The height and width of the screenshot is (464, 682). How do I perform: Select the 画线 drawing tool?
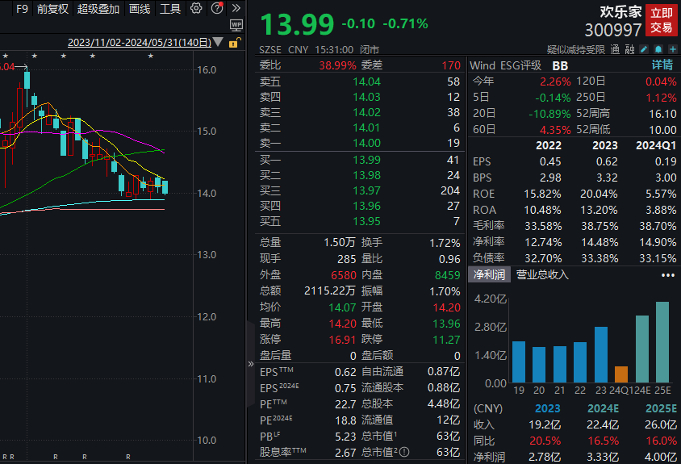coord(140,9)
